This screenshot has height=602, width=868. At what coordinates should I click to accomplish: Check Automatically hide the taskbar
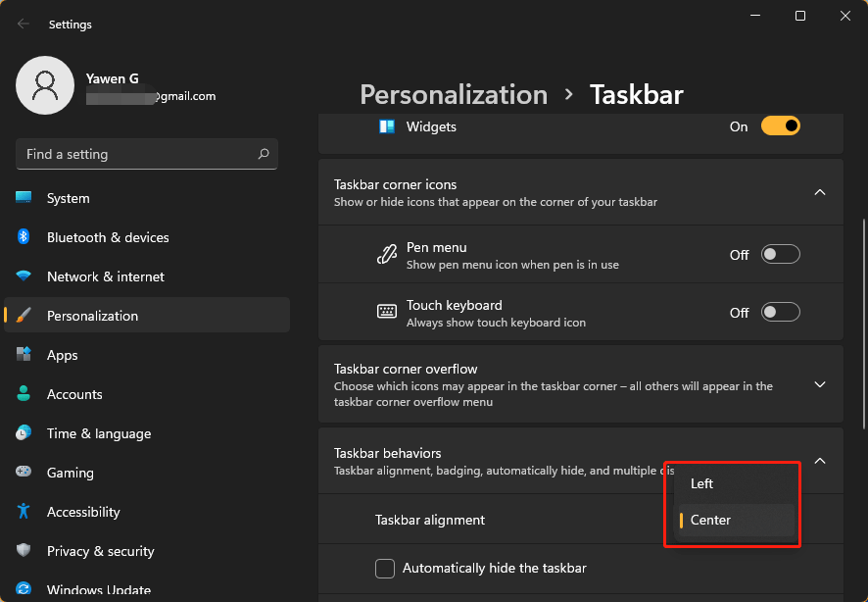click(x=385, y=568)
